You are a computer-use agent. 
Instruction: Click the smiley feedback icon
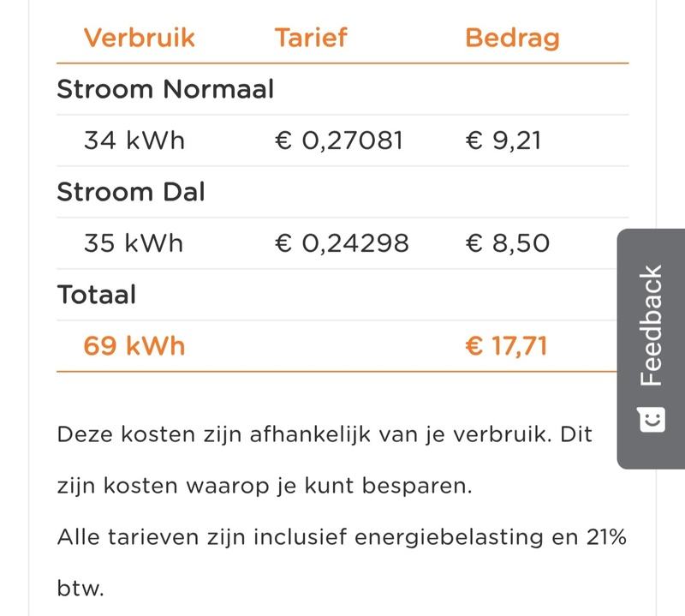pyautogui.click(x=652, y=420)
